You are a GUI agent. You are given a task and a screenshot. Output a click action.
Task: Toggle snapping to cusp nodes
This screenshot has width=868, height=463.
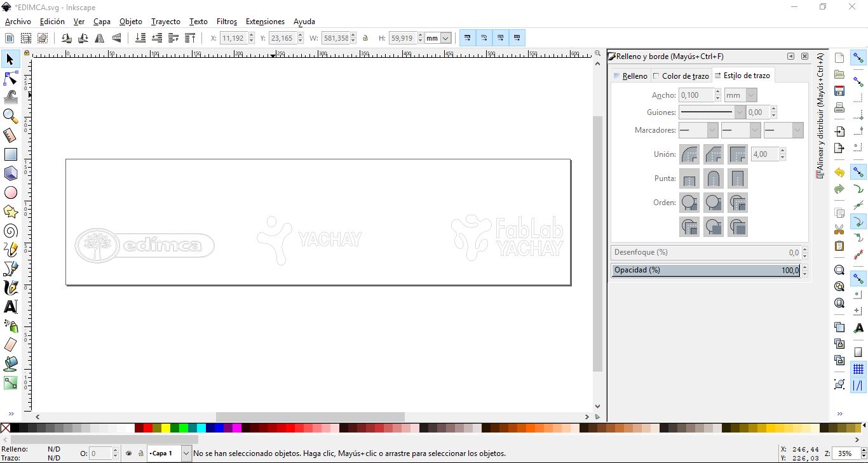click(x=858, y=222)
